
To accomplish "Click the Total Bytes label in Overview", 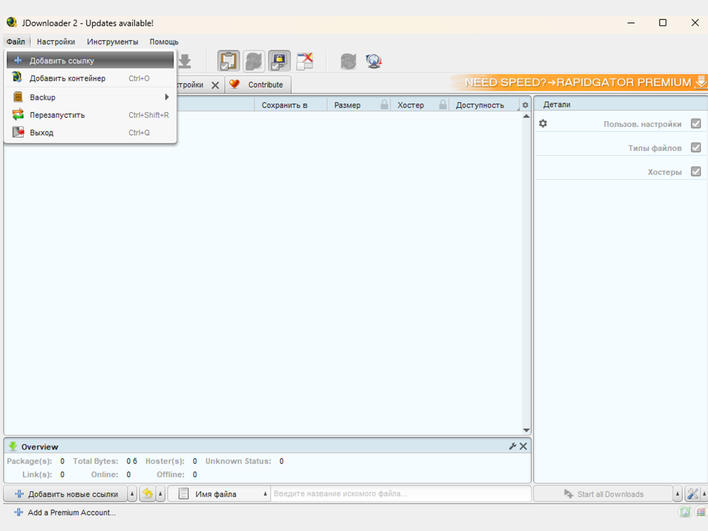I will tap(95, 461).
